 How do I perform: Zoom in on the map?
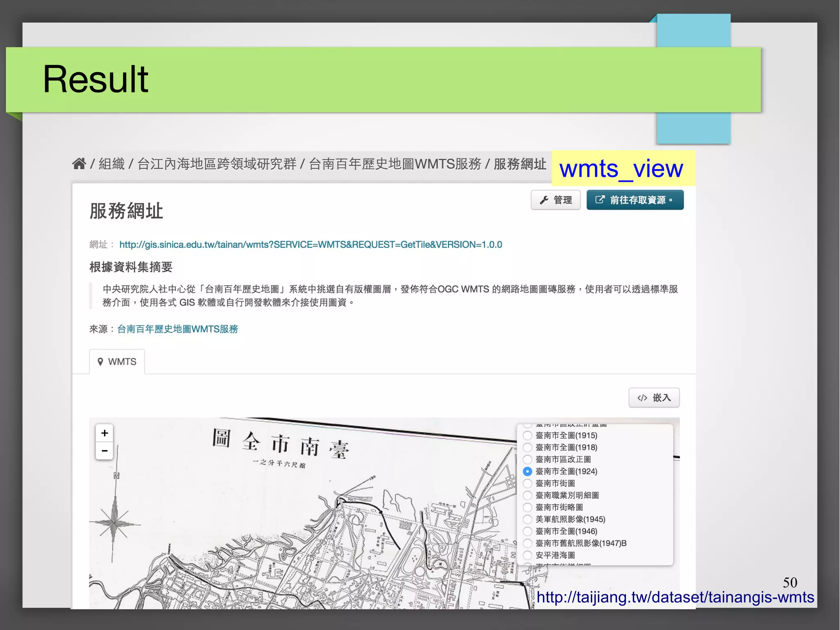pyautogui.click(x=105, y=433)
